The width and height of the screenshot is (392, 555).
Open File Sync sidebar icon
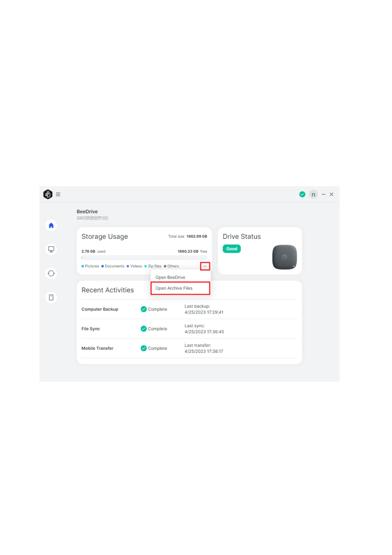click(51, 273)
